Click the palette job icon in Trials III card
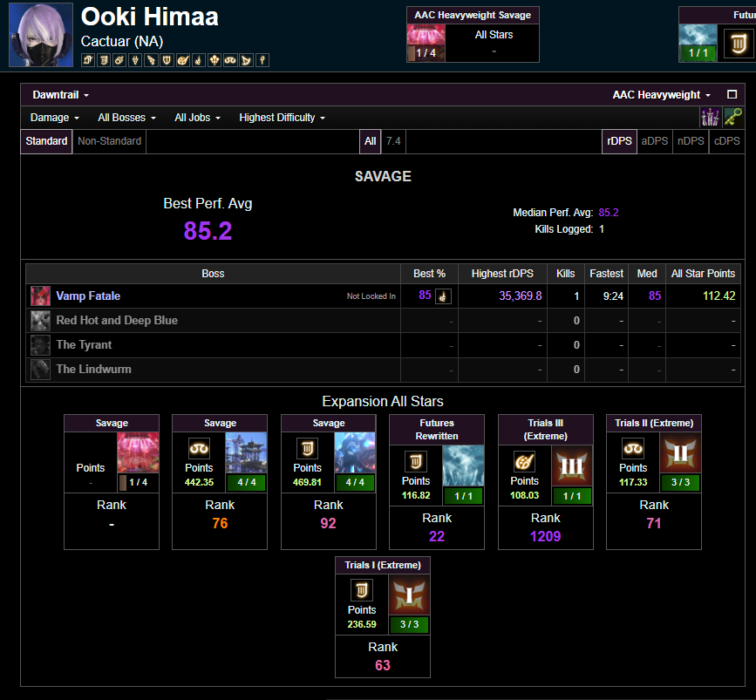This screenshot has height=700, width=756. tap(524, 462)
